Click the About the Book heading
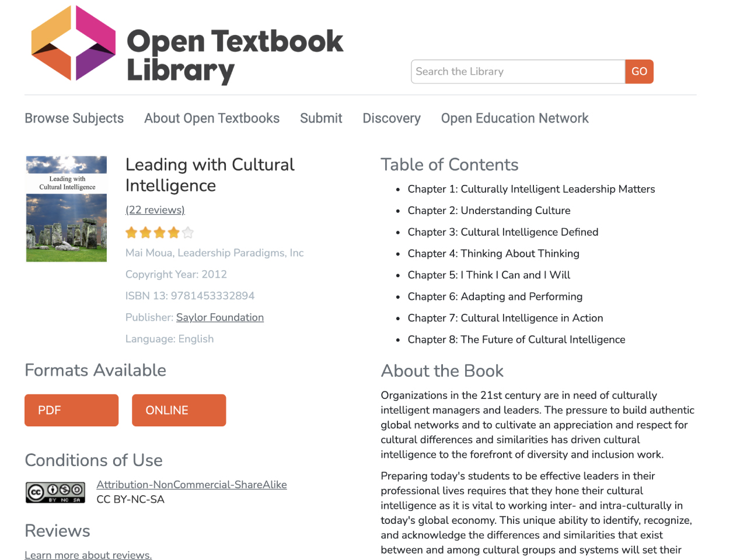Image resolution: width=747 pixels, height=560 pixels. 442,371
